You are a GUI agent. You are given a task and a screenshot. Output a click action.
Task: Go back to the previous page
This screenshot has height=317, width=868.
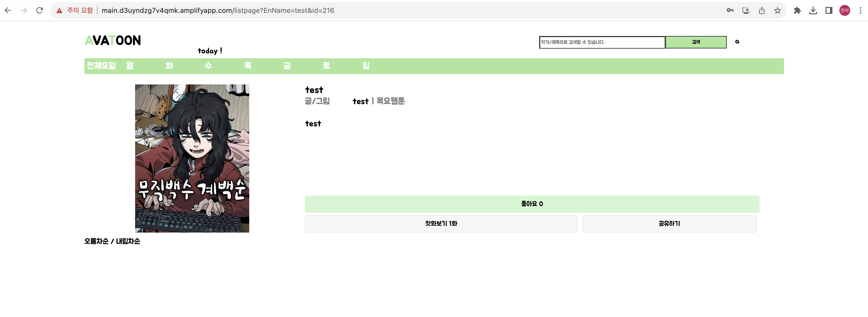(x=8, y=10)
